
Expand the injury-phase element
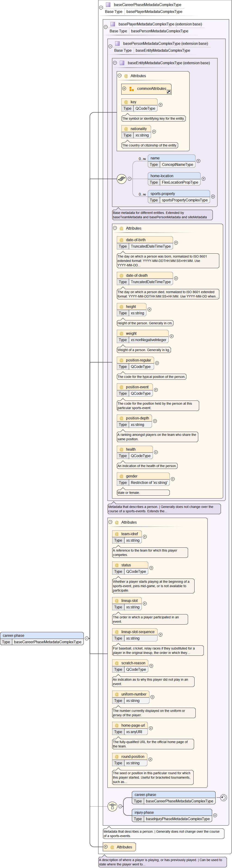[x=215, y=815]
